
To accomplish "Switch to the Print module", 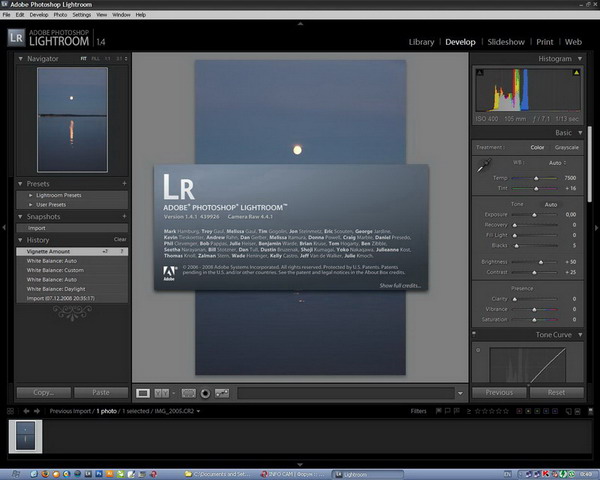I will pos(545,42).
